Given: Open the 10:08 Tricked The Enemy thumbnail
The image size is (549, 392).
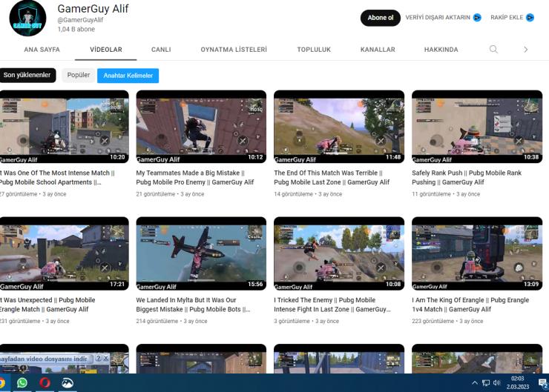Looking at the screenshot, I should coord(339,254).
